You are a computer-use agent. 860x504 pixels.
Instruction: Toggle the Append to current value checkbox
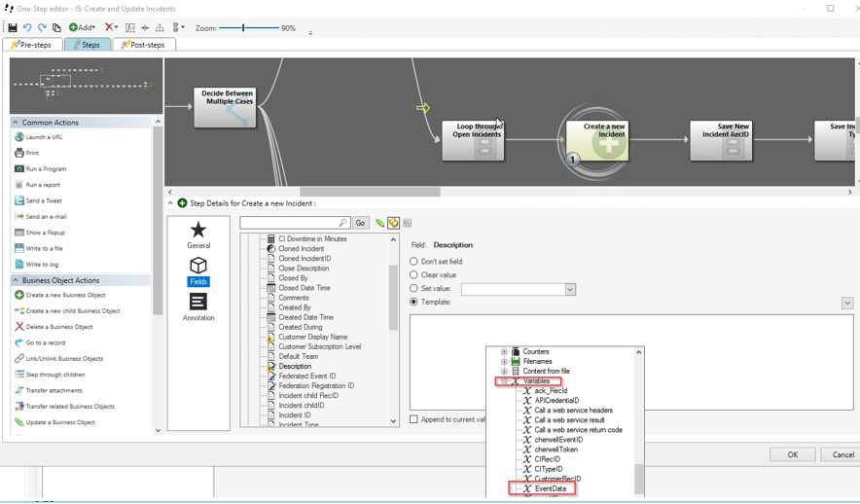[414, 419]
